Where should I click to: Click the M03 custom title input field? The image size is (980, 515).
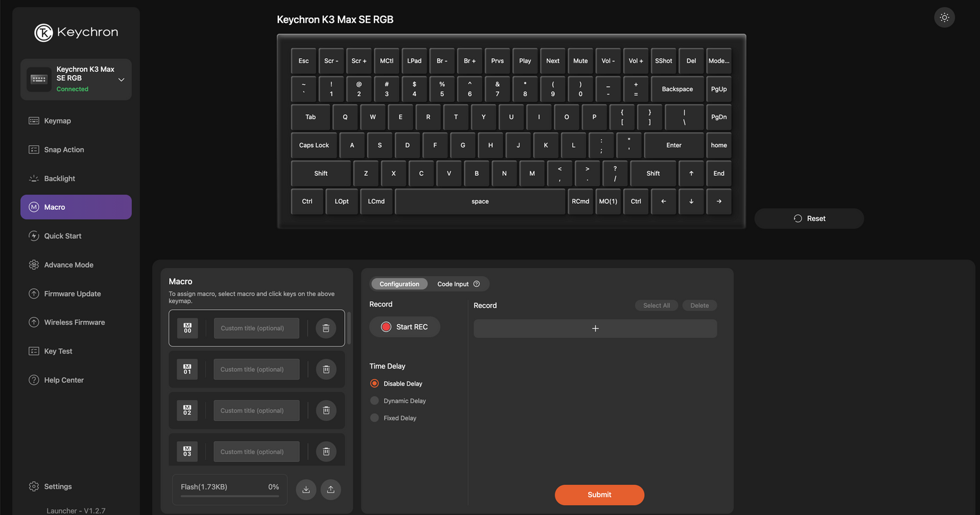(x=256, y=452)
